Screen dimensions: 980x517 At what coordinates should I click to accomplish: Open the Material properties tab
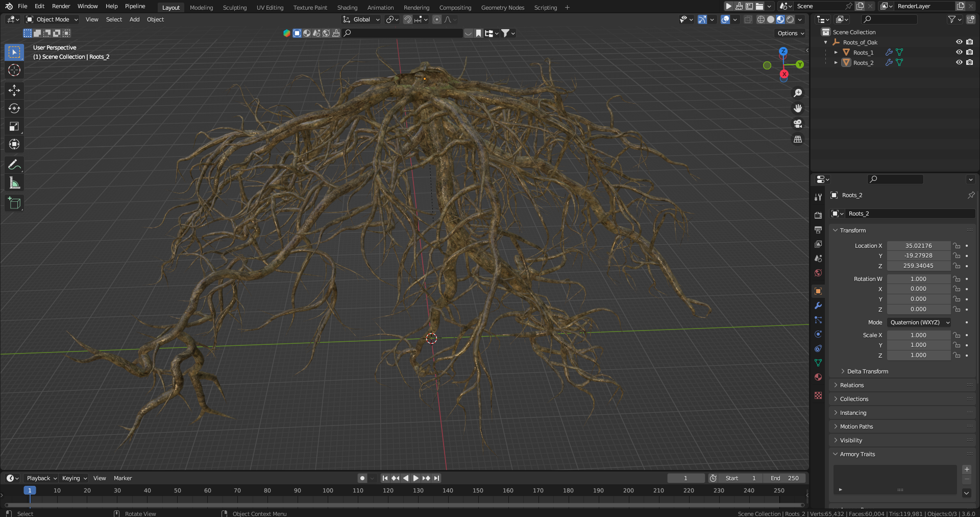[818, 377]
